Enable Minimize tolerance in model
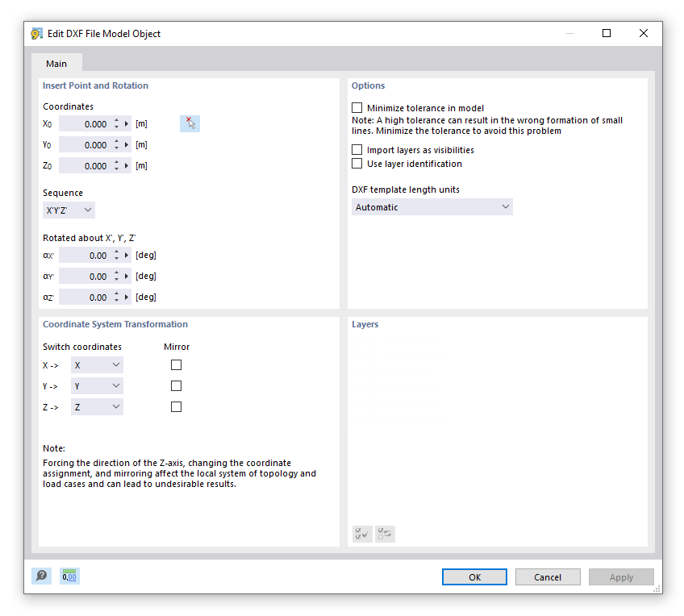This screenshot has height=616, width=684. (x=357, y=107)
